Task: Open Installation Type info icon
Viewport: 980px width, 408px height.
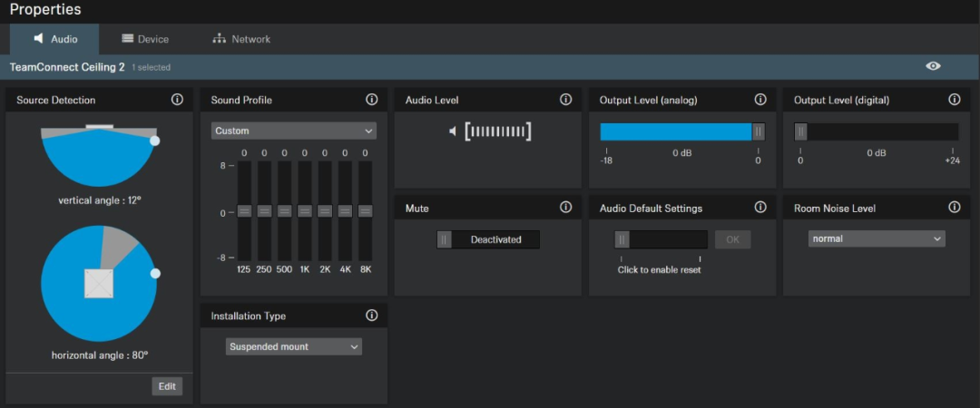Action: point(372,316)
